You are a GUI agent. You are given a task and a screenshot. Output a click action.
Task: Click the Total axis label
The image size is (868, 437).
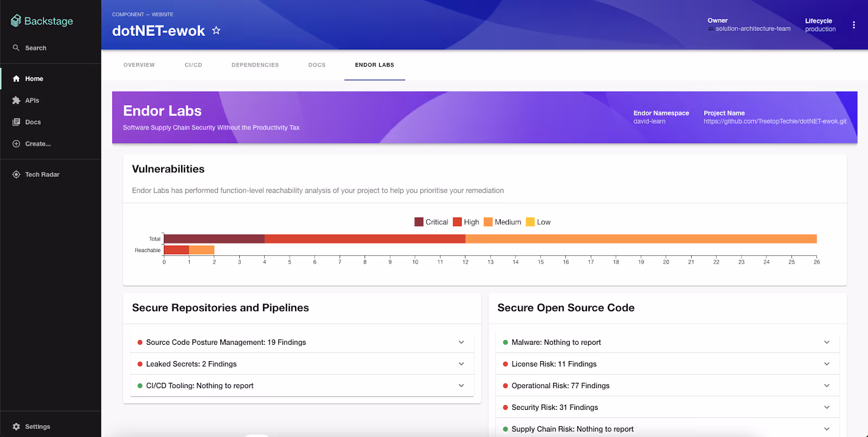pyautogui.click(x=155, y=239)
